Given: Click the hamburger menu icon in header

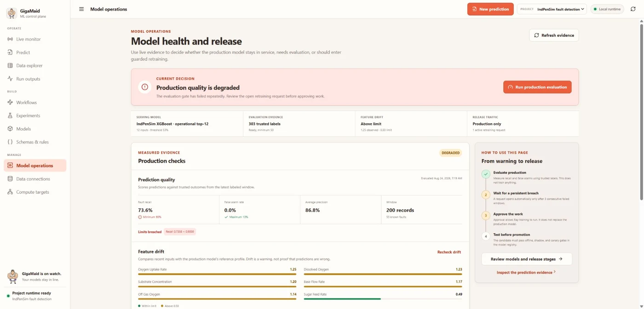Looking at the screenshot, I should (x=81, y=9).
